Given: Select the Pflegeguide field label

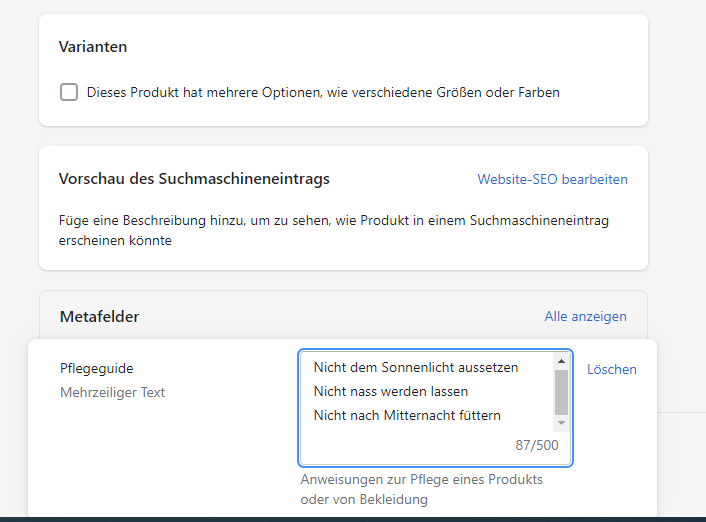Looking at the screenshot, I should pos(96,368).
